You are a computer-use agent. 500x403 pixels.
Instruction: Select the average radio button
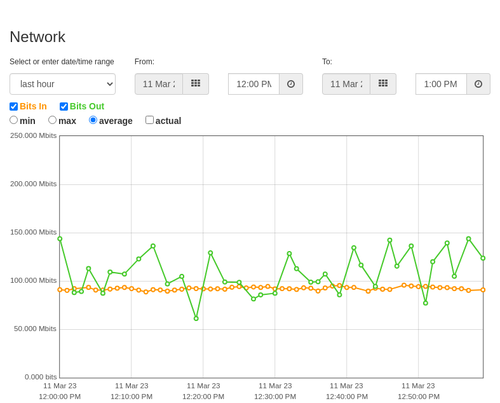click(x=93, y=120)
